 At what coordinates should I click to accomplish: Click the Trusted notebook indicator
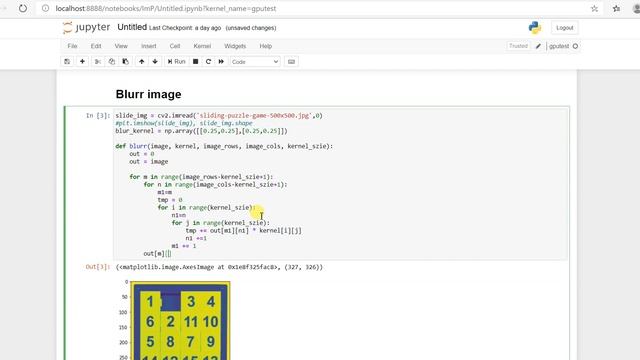[x=518, y=46]
